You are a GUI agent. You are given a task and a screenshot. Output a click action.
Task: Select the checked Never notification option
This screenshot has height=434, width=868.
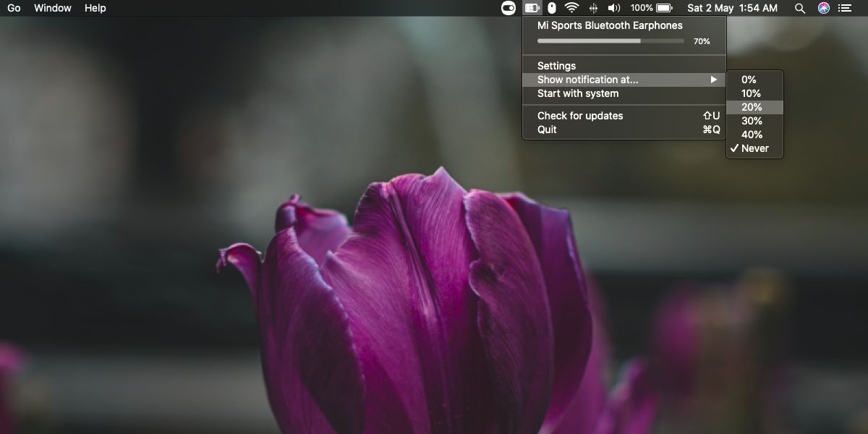(755, 148)
